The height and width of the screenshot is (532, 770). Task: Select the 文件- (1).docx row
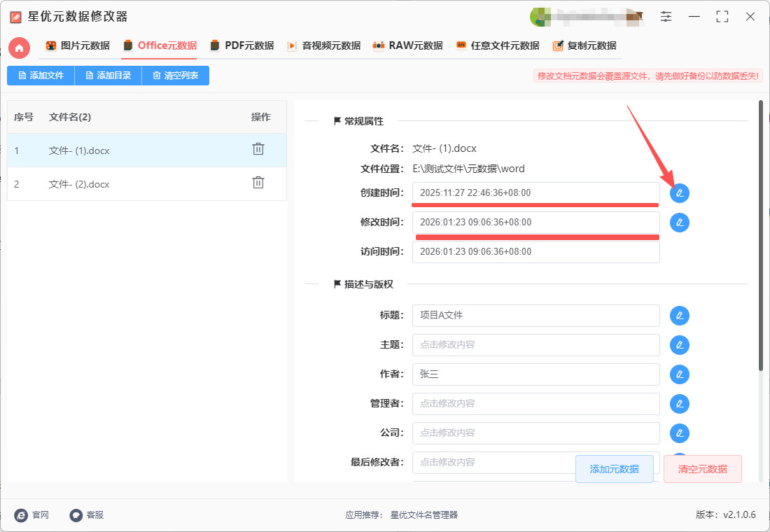[147, 150]
